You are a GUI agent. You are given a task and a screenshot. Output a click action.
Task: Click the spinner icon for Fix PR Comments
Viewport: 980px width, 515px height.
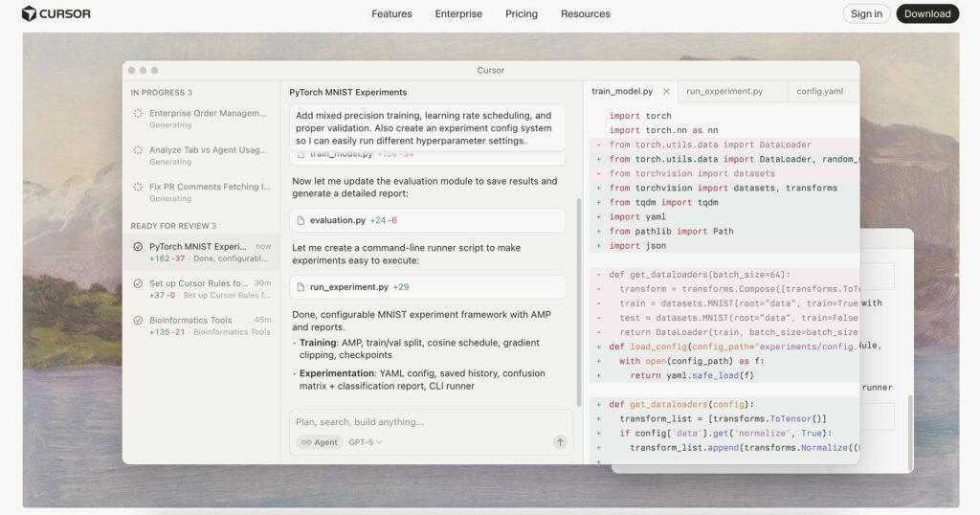(x=138, y=187)
